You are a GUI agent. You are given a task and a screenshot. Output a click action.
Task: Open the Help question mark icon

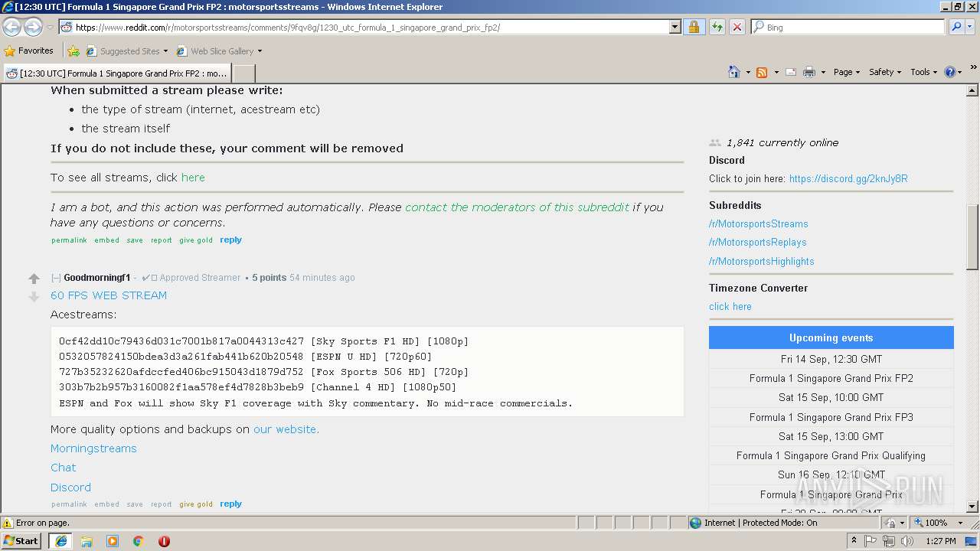(x=949, y=72)
